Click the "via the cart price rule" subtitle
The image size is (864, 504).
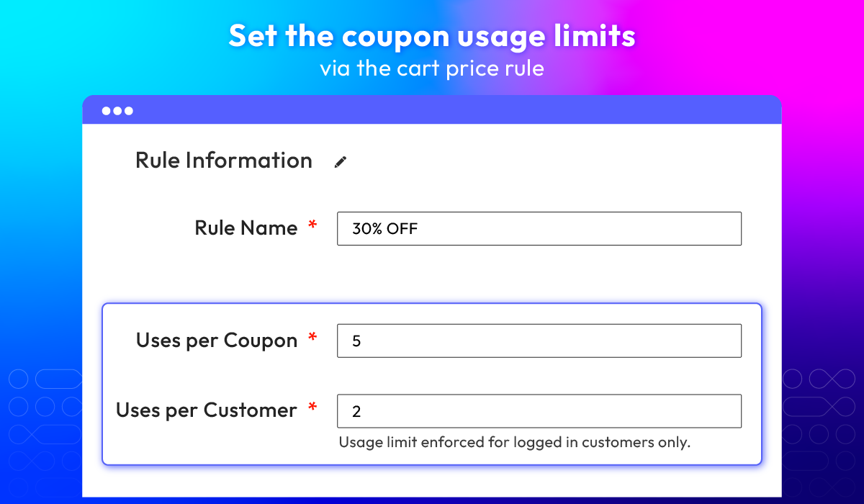(x=432, y=68)
